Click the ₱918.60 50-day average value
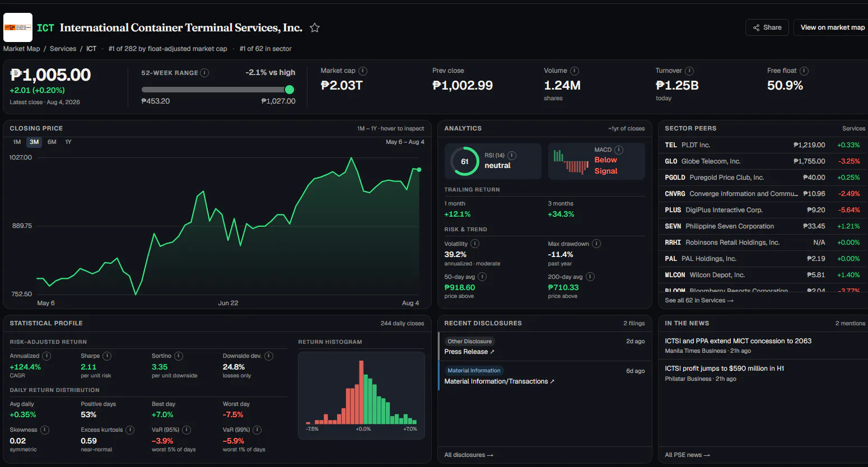Viewport: 868px width, 467px height. (x=460, y=287)
